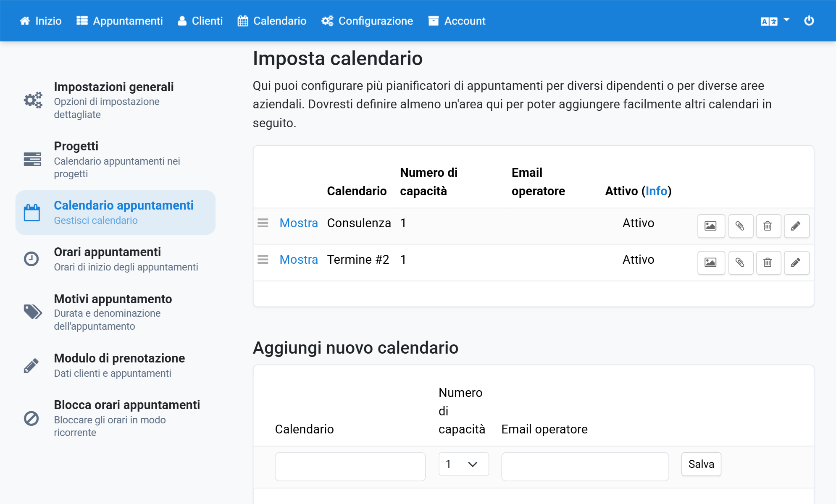Open the Clienti menu item
836x504 pixels.
click(200, 21)
